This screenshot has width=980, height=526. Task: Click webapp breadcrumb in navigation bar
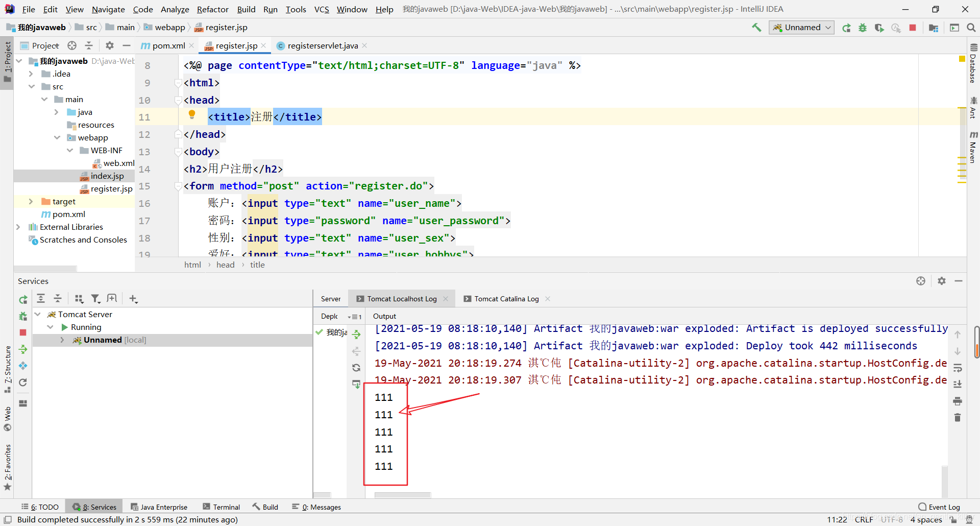(164, 28)
